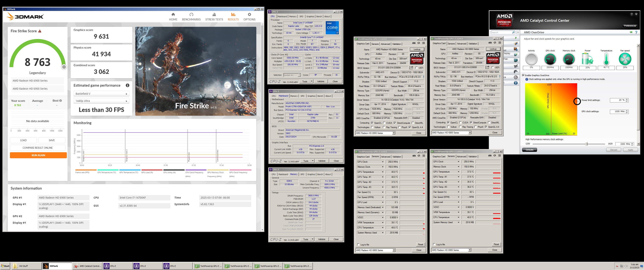Screen dimensions: 644x270
Task: Expand GPU Temp. #1 dropdown reading 37.5 °C
Action: (458, 177)
